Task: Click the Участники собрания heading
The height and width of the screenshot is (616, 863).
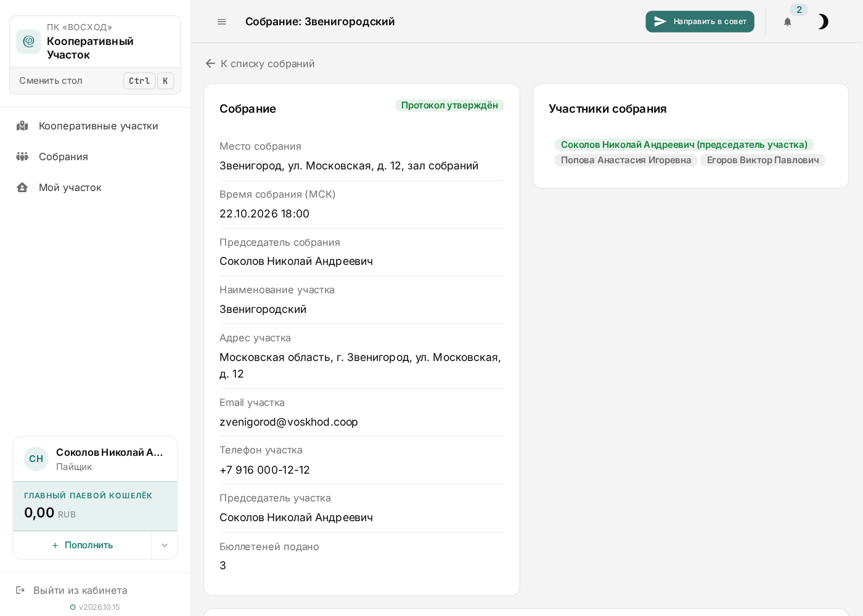Action: [608, 109]
